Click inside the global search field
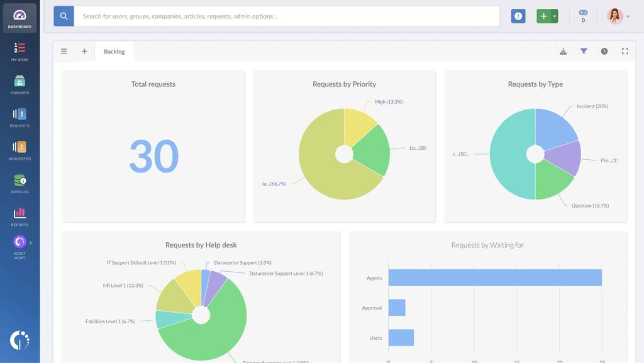The width and height of the screenshot is (644, 363). 286,16
